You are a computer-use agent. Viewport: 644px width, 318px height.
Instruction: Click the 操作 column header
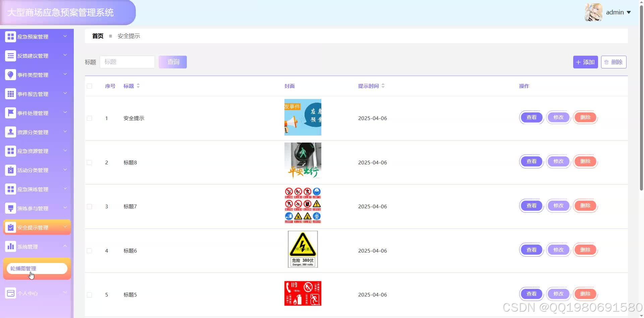524,86
